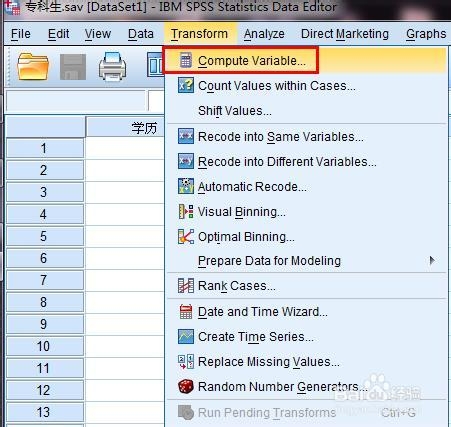The image size is (451, 427).
Task: Click the red dice Random Number Generators icon
Action: coord(185,387)
